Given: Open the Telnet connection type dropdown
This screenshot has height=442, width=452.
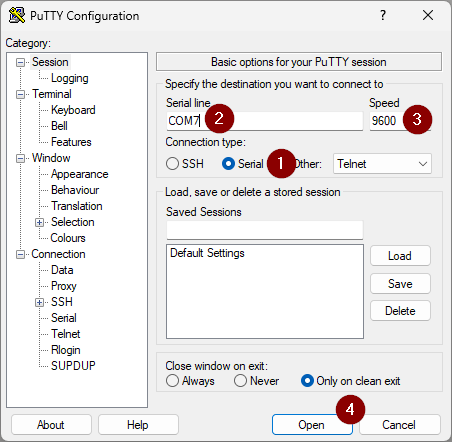Looking at the screenshot, I should 382,164.
